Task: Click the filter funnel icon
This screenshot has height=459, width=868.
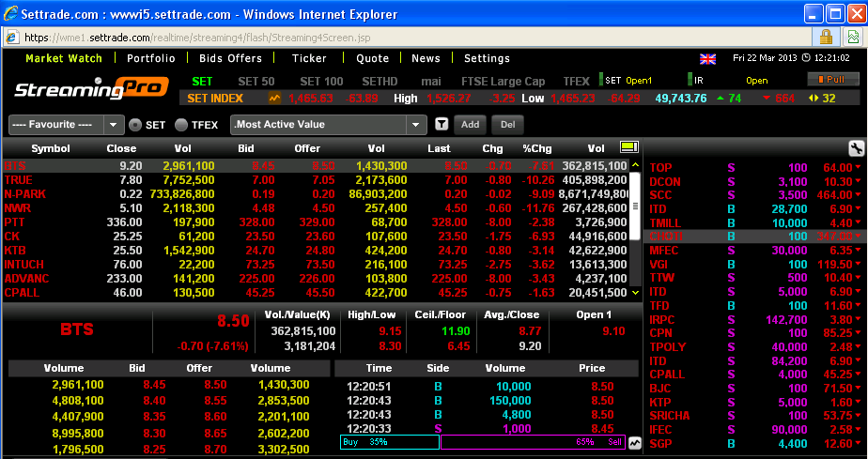Action: click(x=442, y=125)
